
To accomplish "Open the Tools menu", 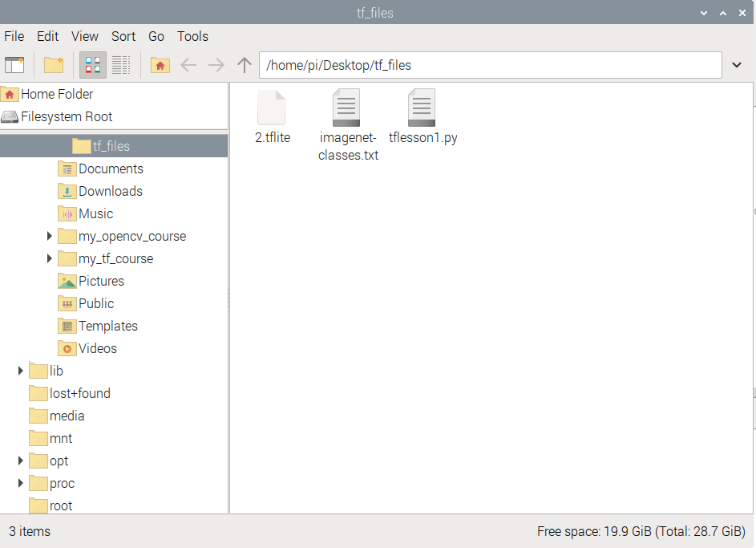I will (x=192, y=36).
